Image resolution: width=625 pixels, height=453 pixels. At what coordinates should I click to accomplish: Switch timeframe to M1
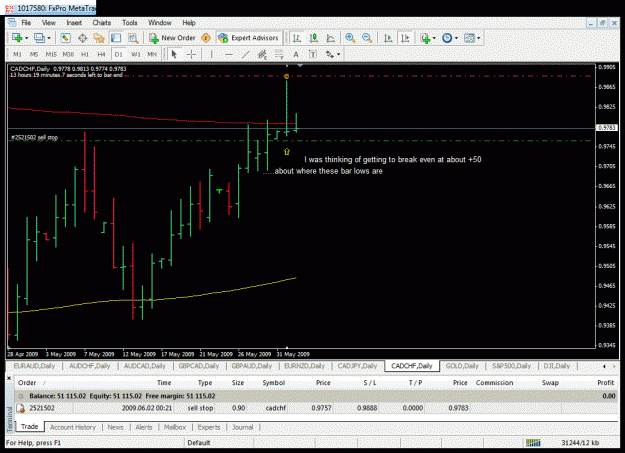[x=17, y=54]
